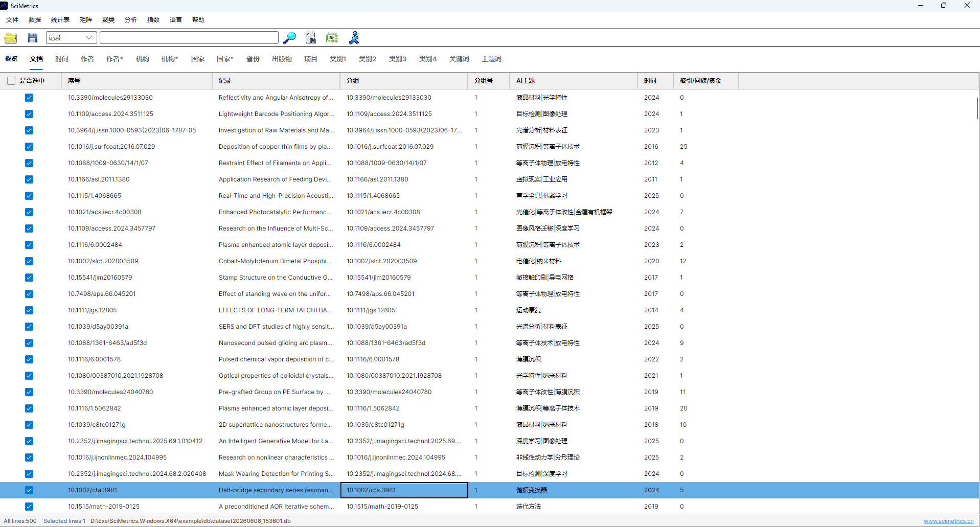The height and width of the screenshot is (527, 980).
Task: Select the cell 'Stamp Structure on the Conductive G...'
Action: pos(276,278)
